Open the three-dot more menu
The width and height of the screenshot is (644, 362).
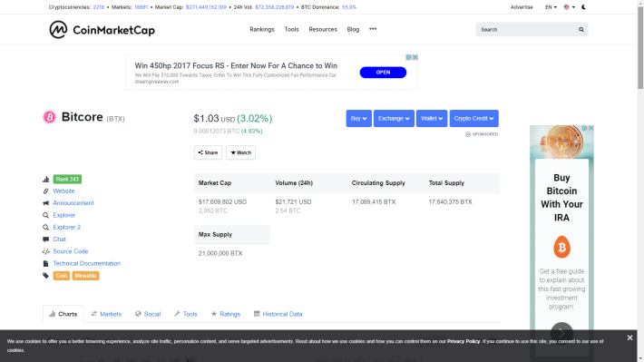tap(373, 29)
